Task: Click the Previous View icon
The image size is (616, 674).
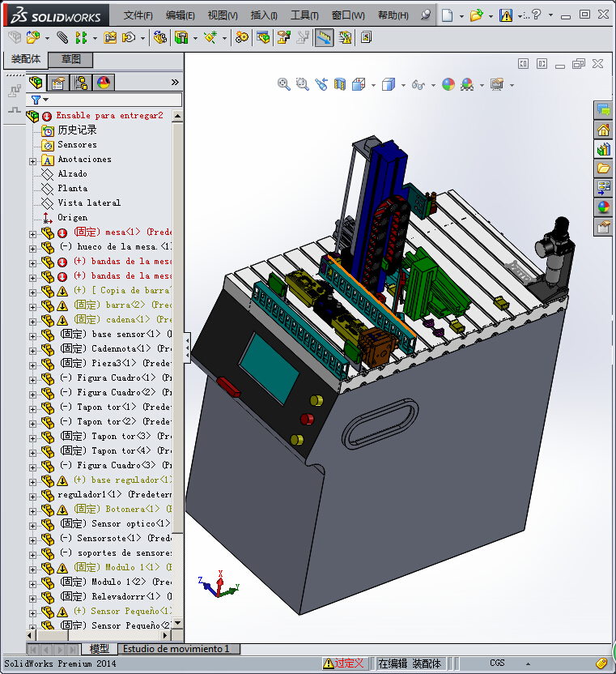Action: (321, 83)
